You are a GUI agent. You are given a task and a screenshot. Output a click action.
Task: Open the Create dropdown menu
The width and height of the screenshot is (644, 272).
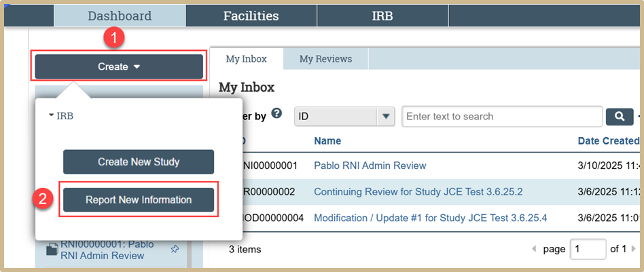[119, 66]
